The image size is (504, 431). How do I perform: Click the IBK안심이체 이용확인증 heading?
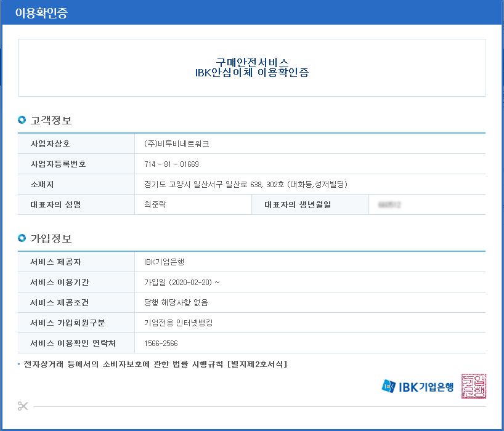[251, 73]
